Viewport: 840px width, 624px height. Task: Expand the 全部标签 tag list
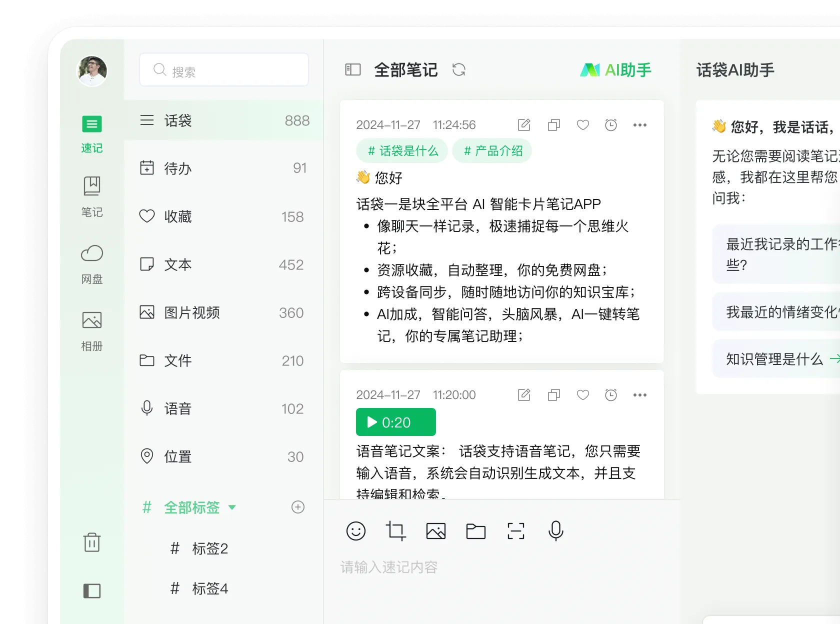pyautogui.click(x=232, y=507)
